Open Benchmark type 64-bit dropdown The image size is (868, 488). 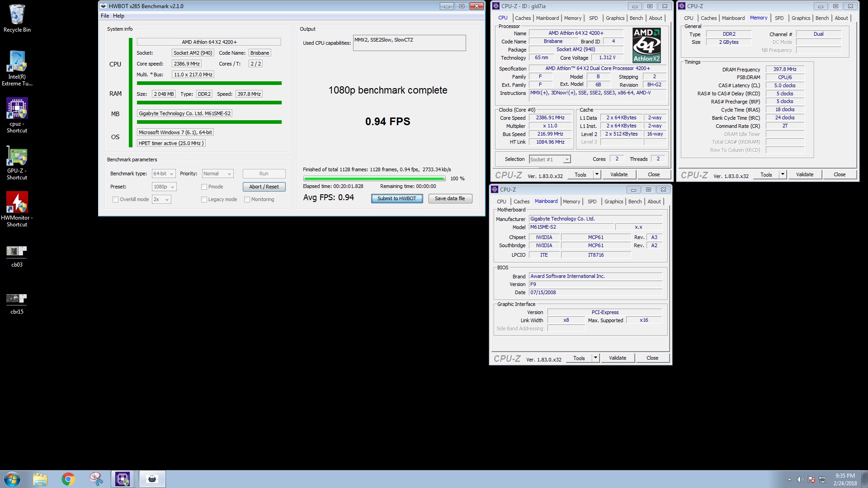(x=164, y=174)
